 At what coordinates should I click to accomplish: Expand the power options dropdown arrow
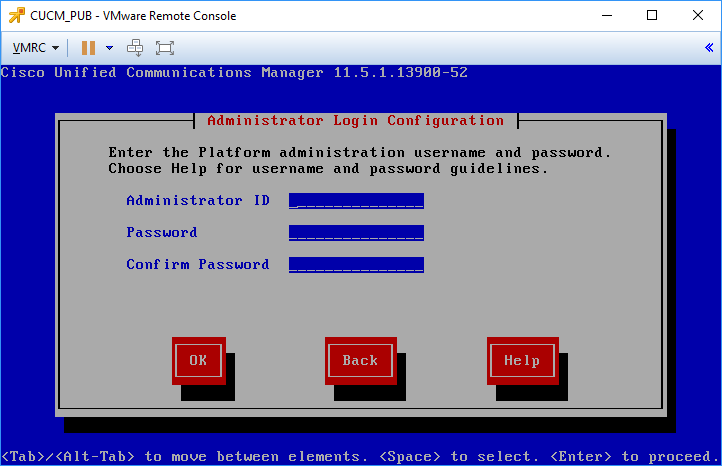pyautogui.click(x=110, y=48)
